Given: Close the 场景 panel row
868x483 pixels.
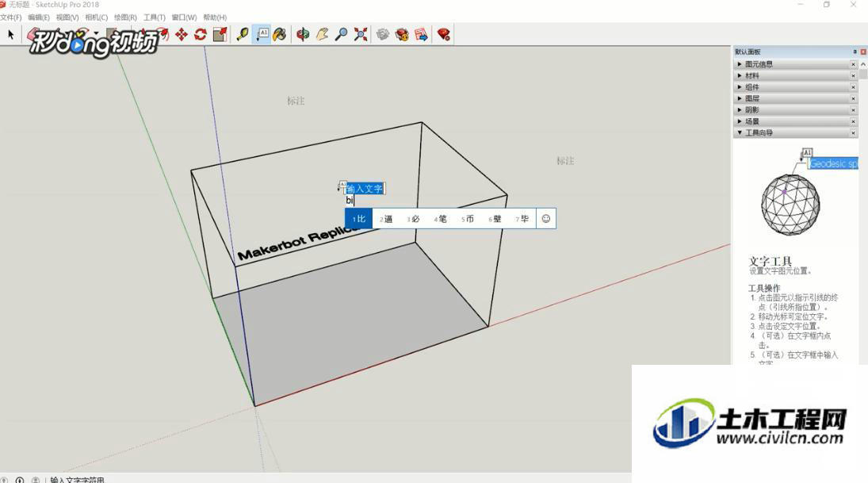Looking at the screenshot, I should (854, 121).
